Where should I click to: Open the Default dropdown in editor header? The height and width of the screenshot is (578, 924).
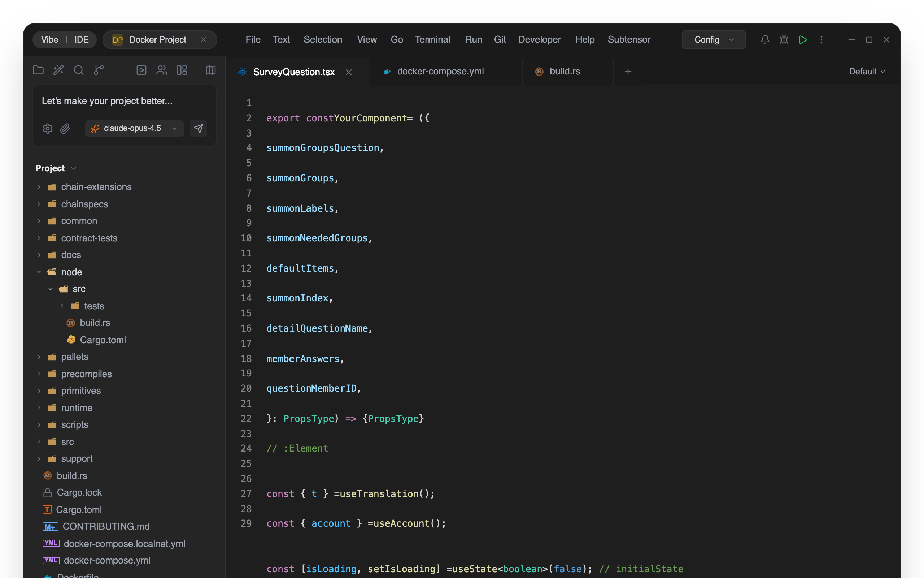click(867, 72)
